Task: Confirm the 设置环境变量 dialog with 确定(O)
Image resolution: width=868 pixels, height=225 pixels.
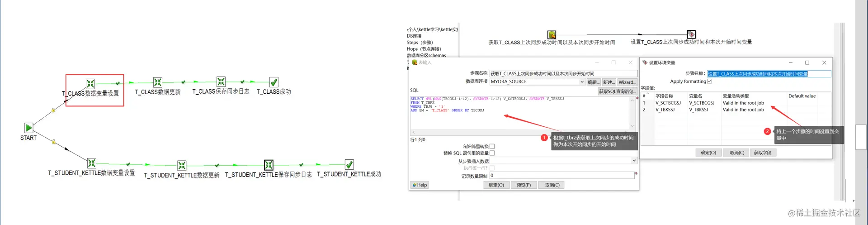Action: point(708,153)
